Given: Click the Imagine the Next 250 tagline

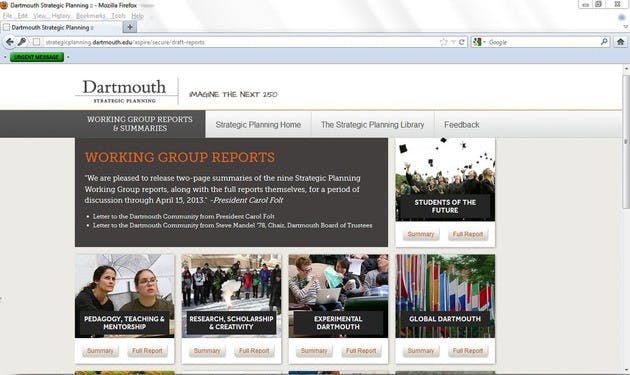Looking at the screenshot, I should pos(233,94).
